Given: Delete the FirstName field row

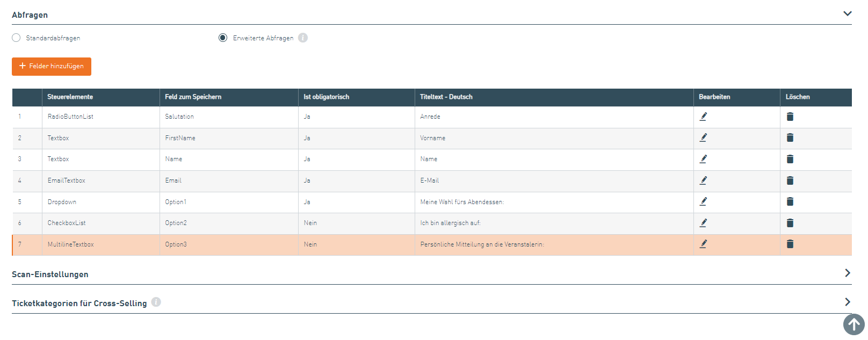Looking at the screenshot, I should tap(790, 138).
